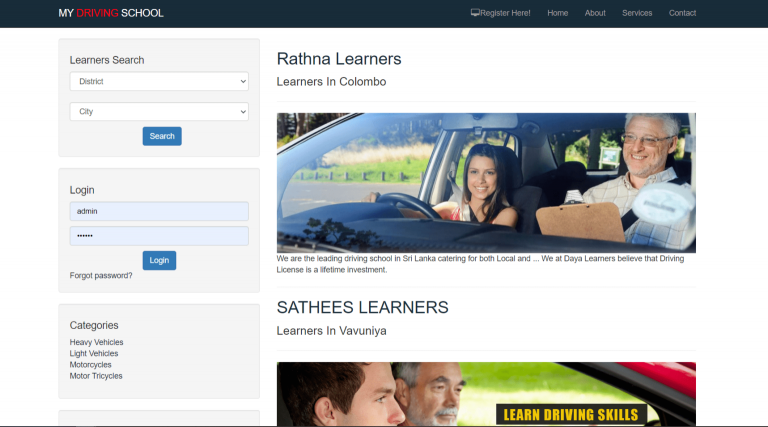
Task: Focus the password input field
Action: click(x=159, y=236)
